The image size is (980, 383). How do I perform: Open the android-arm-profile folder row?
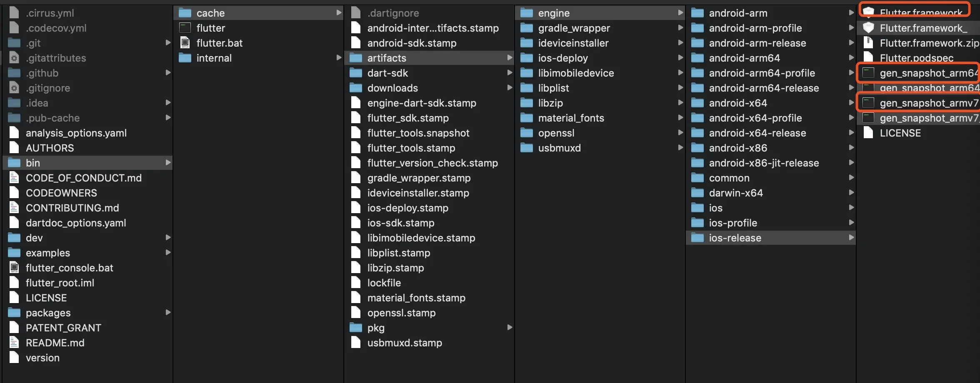point(771,28)
